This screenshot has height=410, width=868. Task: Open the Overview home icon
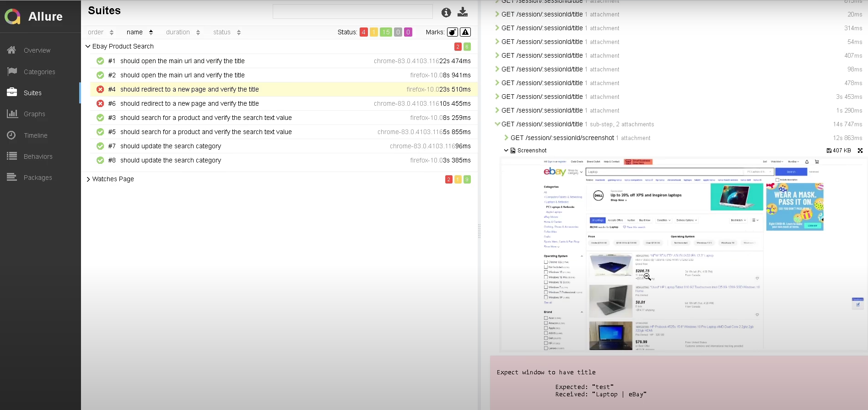tap(12, 50)
